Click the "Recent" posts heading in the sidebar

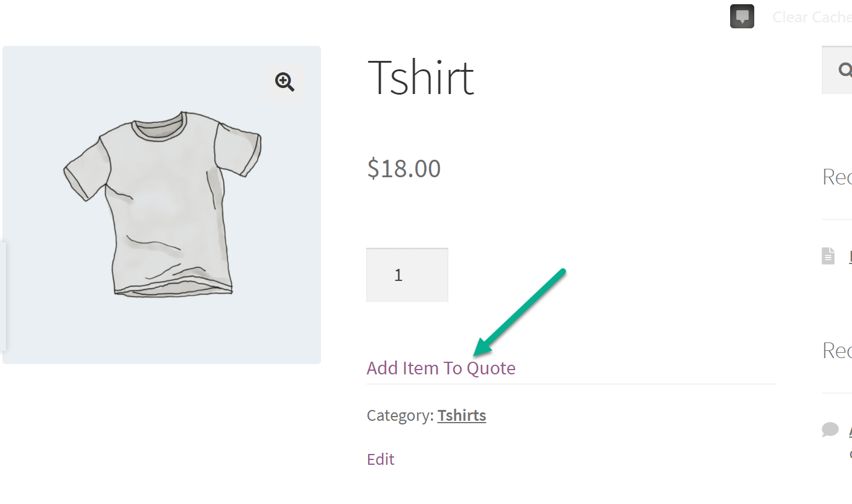point(838,176)
